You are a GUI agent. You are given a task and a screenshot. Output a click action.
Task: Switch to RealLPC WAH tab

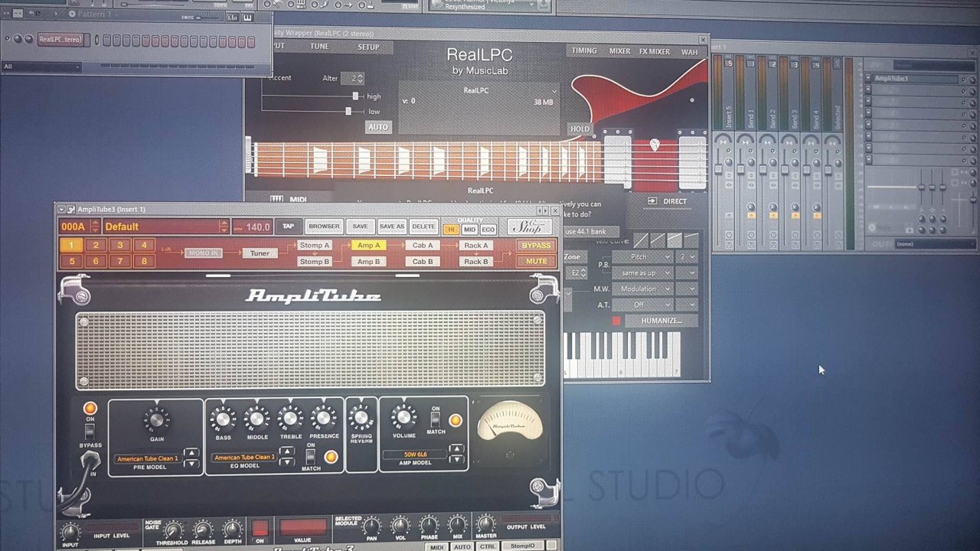(689, 52)
